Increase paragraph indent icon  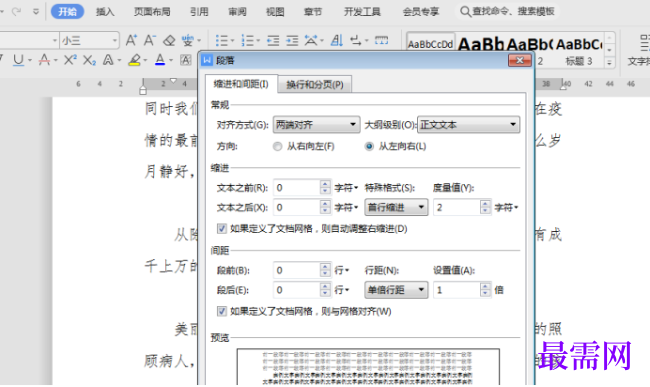tap(292, 41)
